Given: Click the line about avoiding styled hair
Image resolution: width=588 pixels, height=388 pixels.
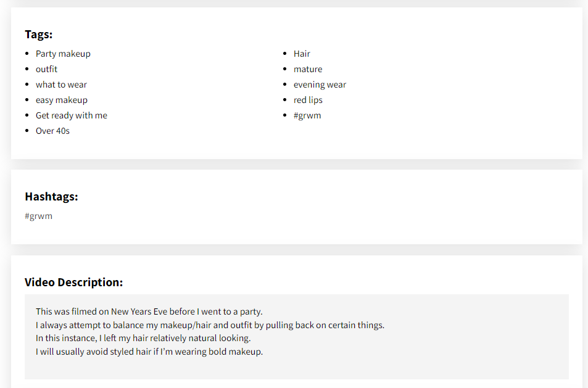Looking at the screenshot, I should coord(149,352).
